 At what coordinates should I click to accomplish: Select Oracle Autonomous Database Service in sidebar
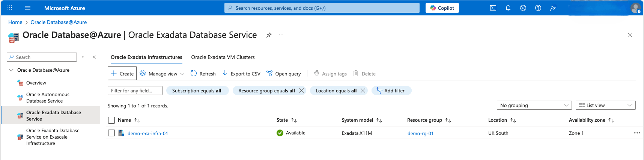click(48, 98)
